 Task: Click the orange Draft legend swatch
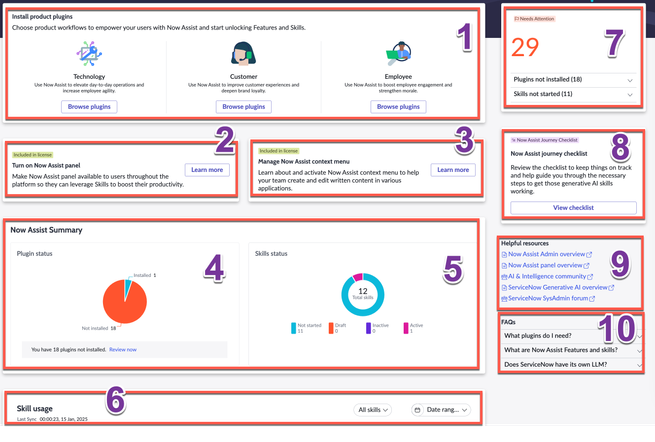click(x=331, y=328)
